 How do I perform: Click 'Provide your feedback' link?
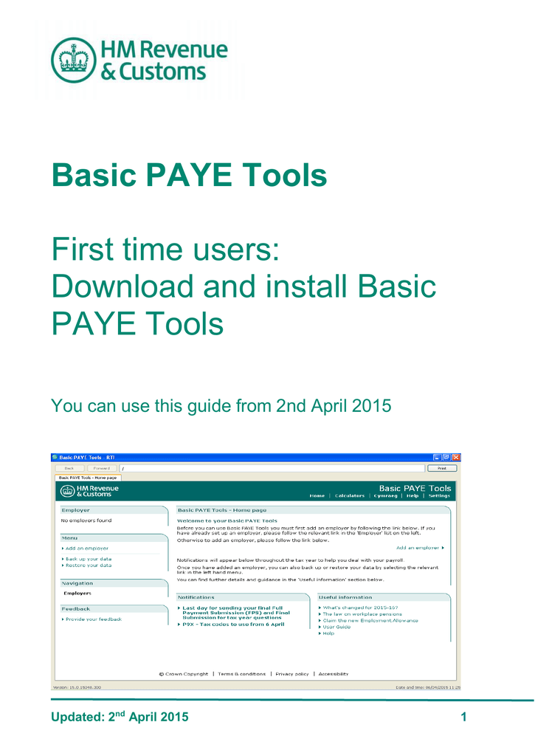coord(94,619)
